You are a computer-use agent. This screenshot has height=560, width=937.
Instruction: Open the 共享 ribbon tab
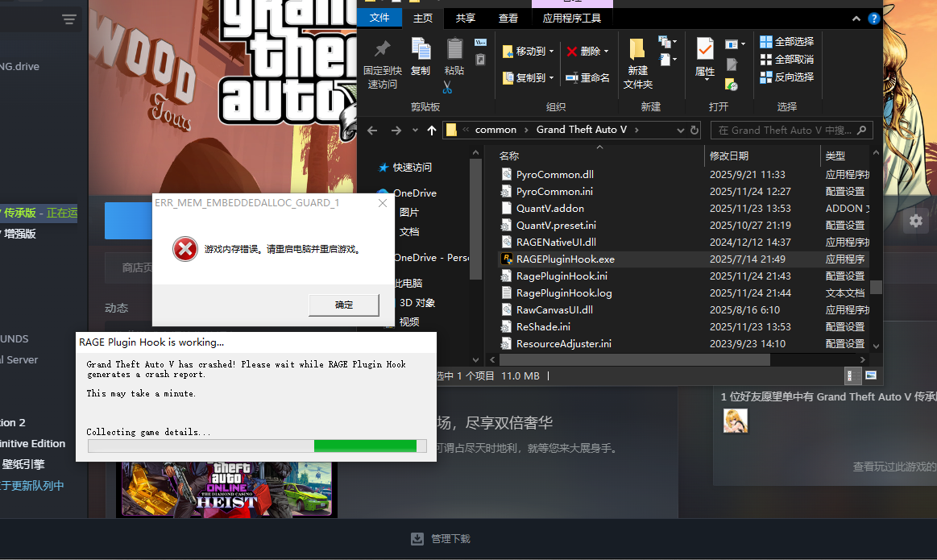coord(466,18)
